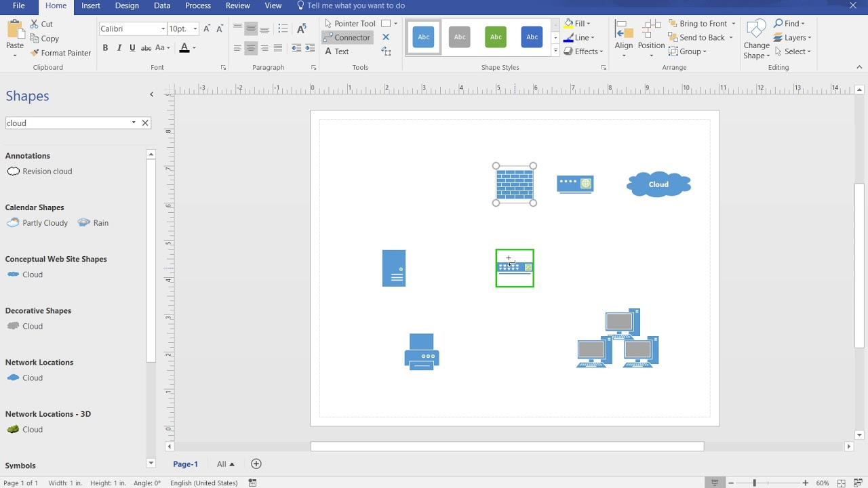Switch to the Insert tab
This screenshot has height=488, width=868.
(x=91, y=5)
